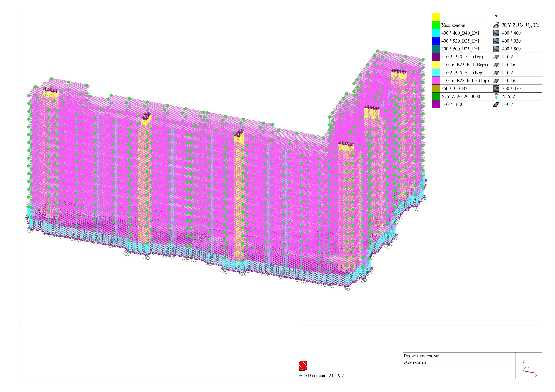Select the green swatch for X, Y, Z_20_20_3000
This screenshot has height=392, width=555.
436,96
